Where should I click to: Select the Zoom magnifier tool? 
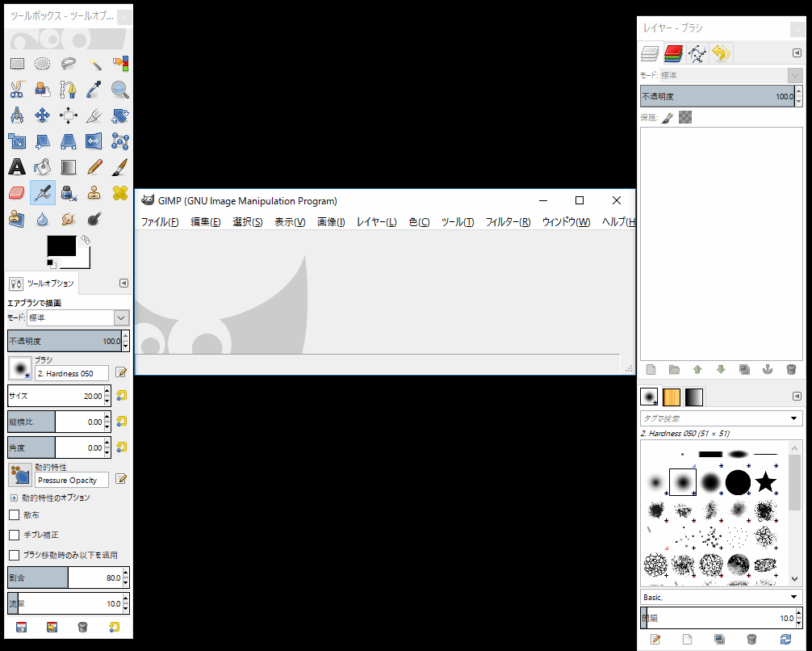(120, 90)
